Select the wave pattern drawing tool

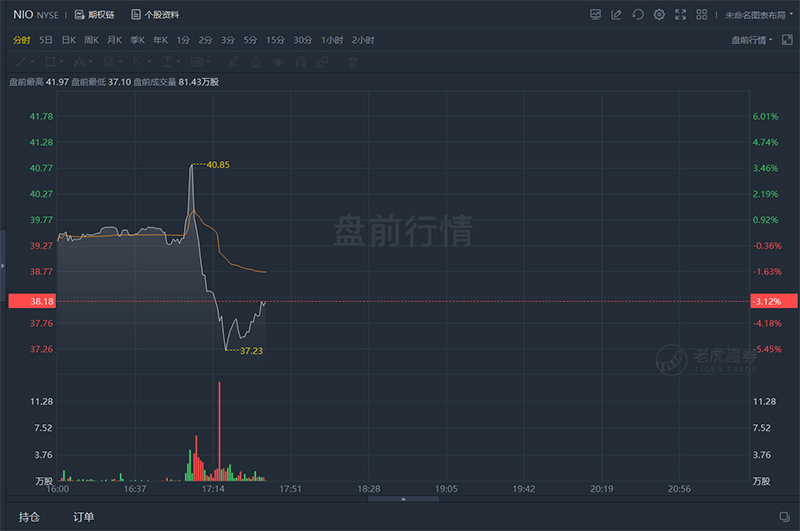(x=79, y=62)
